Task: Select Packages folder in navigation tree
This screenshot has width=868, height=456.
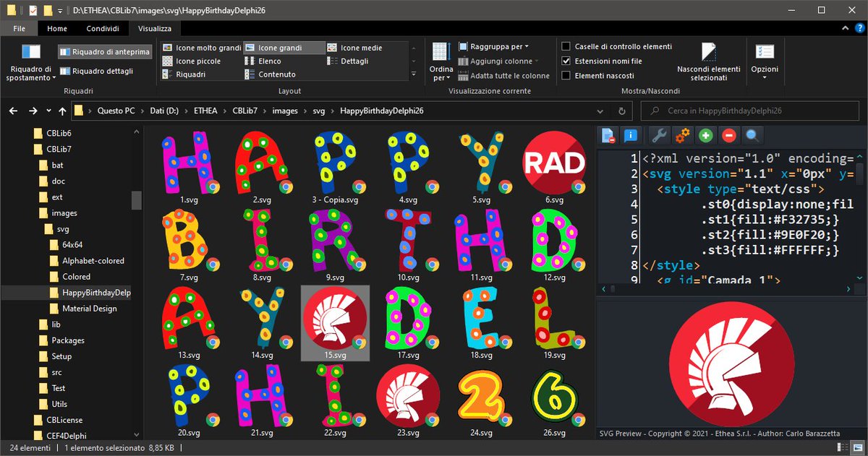Action: pyautogui.click(x=68, y=340)
